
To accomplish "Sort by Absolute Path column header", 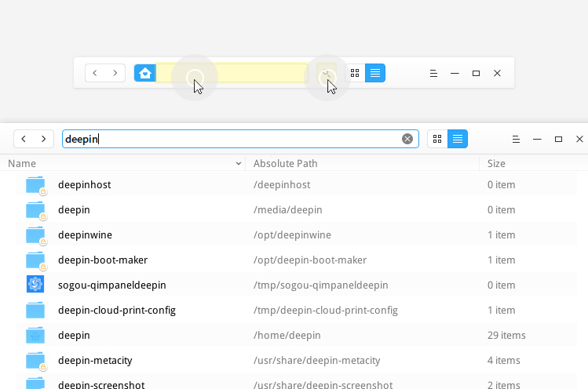I will 286,164.
